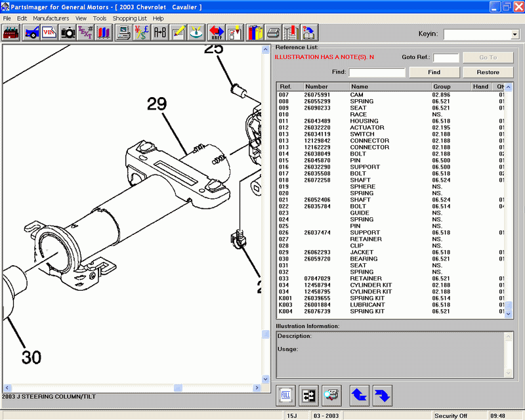Click the Restore button

tap(488, 72)
